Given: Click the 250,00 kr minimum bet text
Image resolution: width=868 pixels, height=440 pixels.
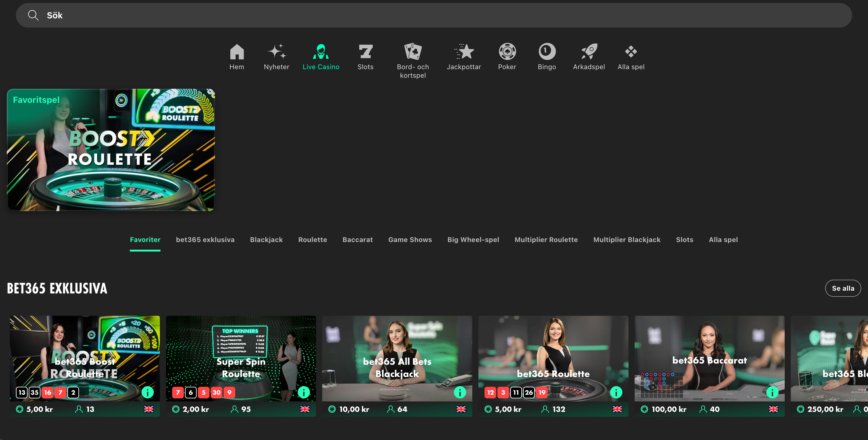Looking at the screenshot, I should click(x=825, y=409).
